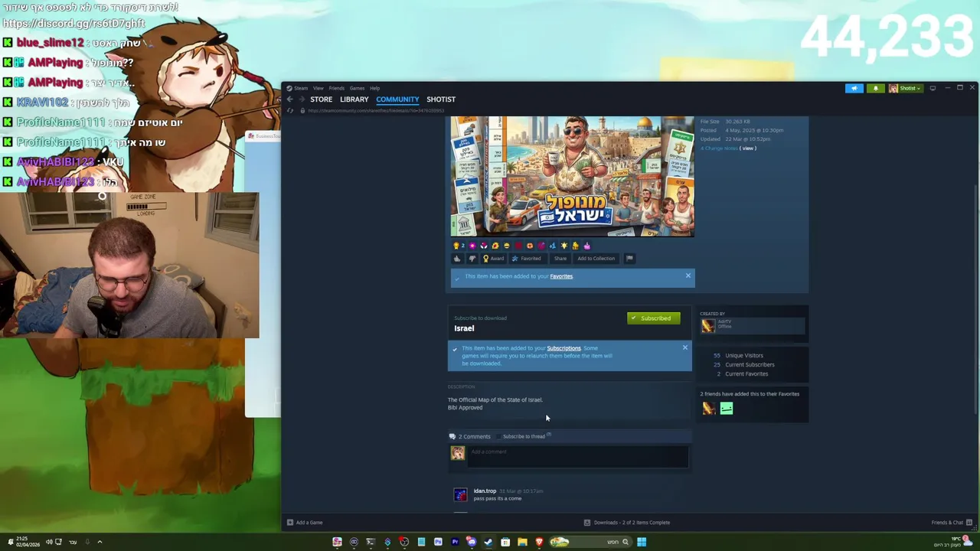Viewport: 980px width, 551px height.
Task: Open idan.trop commenter name
Action: click(x=485, y=491)
